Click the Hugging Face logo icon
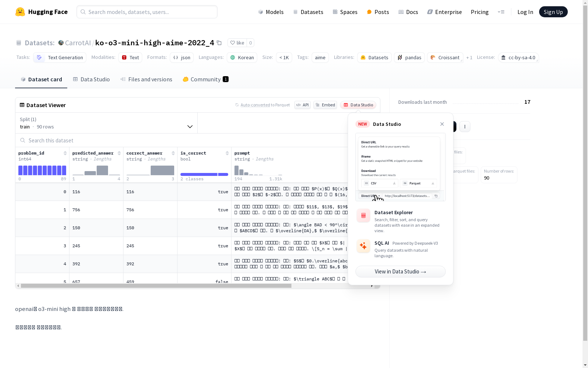The height and width of the screenshot is (368, 588). tap(20, 12)
